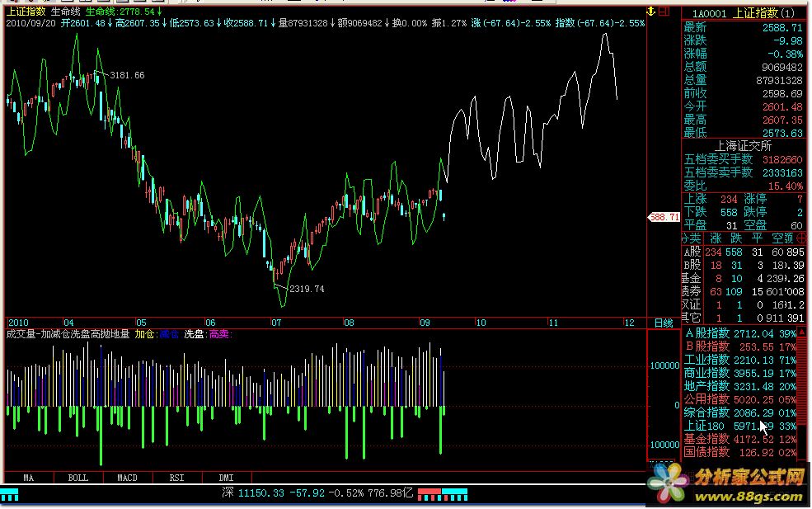Screen dimensions: 812x509
Task: Select the 综合指数 2086.29 entry
Action: click(740, 412)
